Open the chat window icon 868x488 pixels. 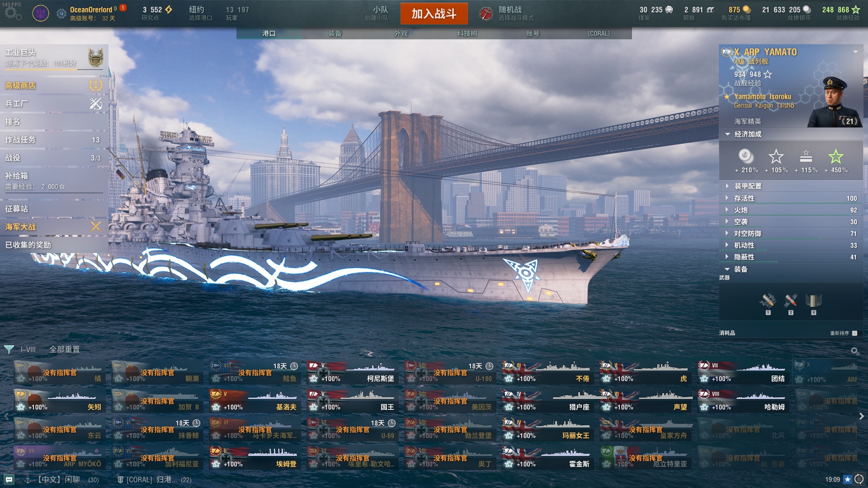point(9,479)
